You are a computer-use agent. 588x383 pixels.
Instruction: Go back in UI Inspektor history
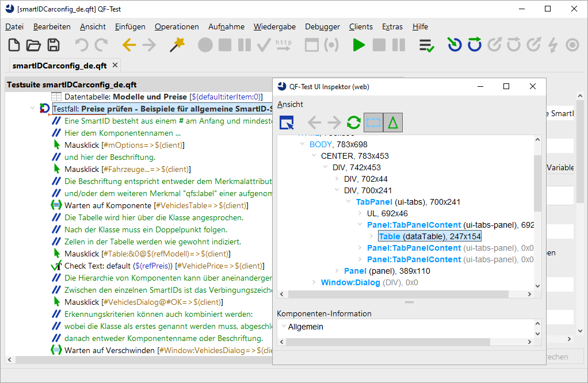pyautogui.click(x=314, y=122)
